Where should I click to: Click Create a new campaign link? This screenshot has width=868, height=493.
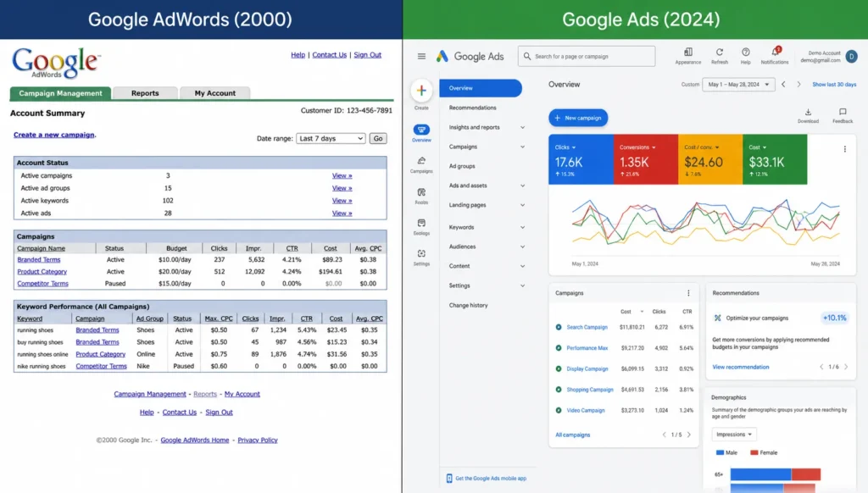[53, 135]
